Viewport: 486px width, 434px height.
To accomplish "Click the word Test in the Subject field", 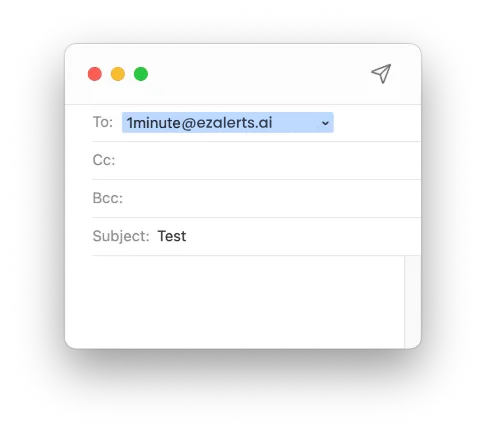I will [172, 236].
